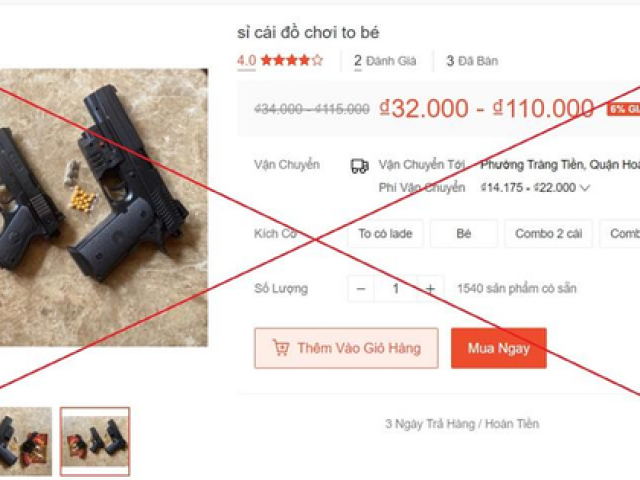The height and width of the screenshot is (480, 640).
Task: Select the 'To có lade' size option
Action: point(385,233)
